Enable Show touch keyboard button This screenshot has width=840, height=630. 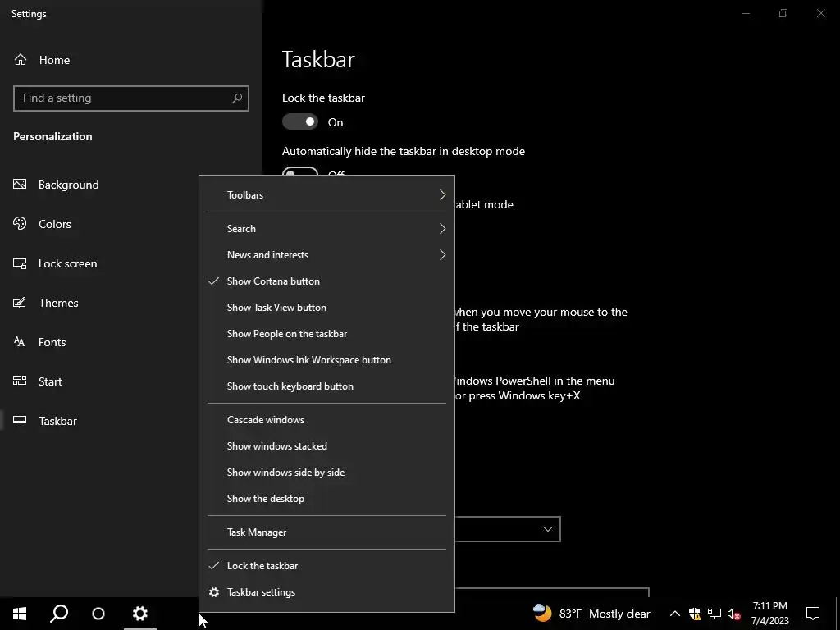[326, 386]
